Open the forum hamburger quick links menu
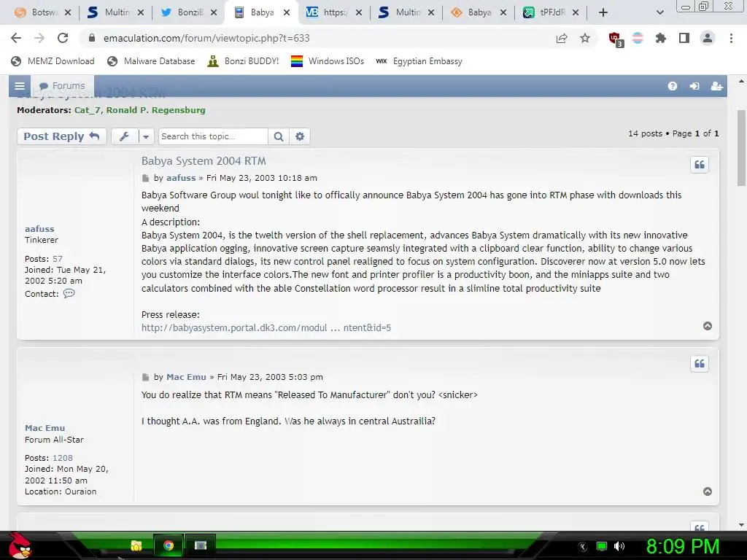Screen dimensions: 747x560 pos(20,86)
